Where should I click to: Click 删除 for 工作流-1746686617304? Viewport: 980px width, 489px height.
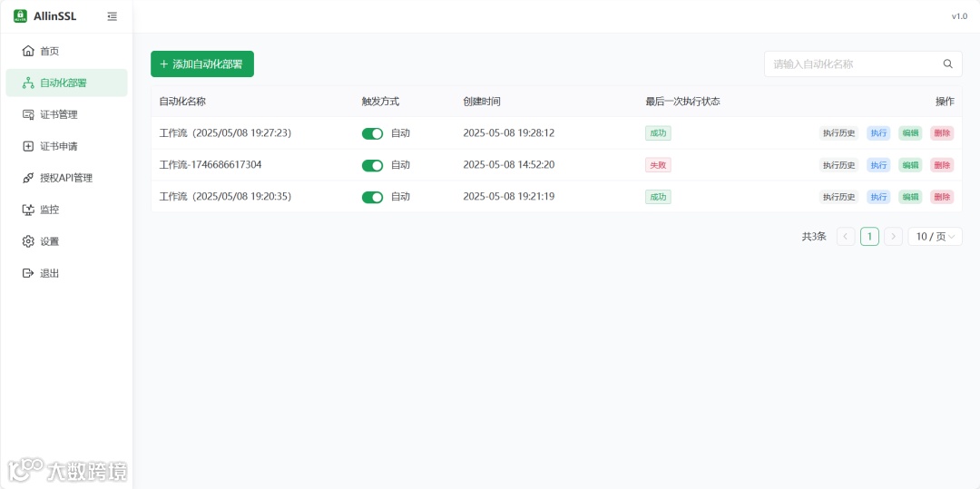click(942, 165)
